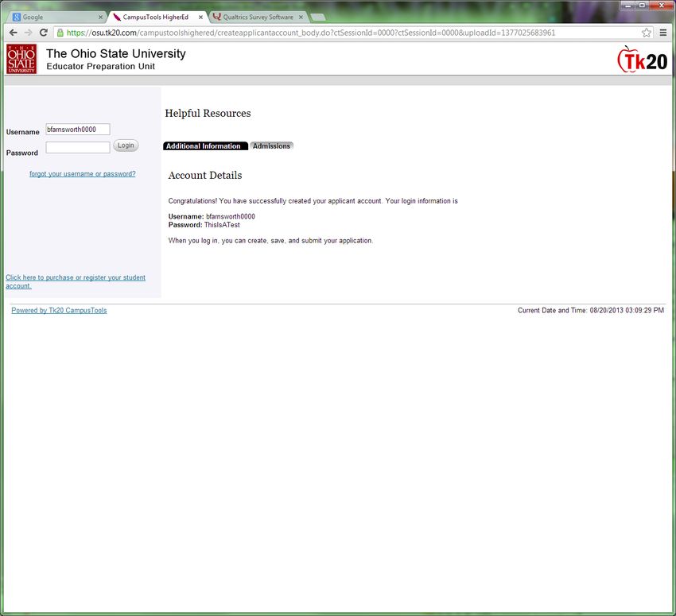This screenshot has height=616, width=676.
Task: Select the CampusTools HigherEd tab
Action: 156,17
